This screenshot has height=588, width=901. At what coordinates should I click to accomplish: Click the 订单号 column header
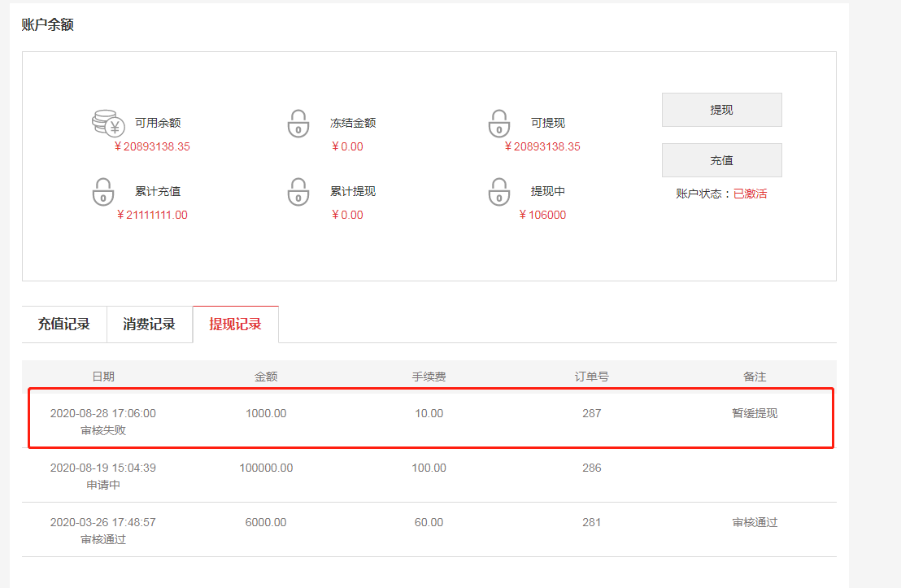pyautogui.click(x=591, y=377)
